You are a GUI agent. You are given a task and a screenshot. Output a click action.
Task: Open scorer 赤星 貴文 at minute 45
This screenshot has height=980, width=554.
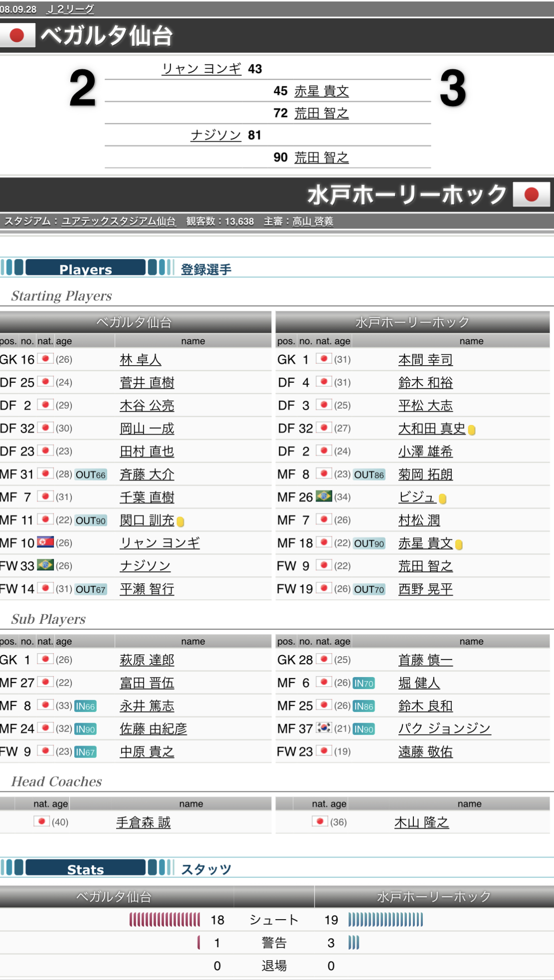point(321,91)
